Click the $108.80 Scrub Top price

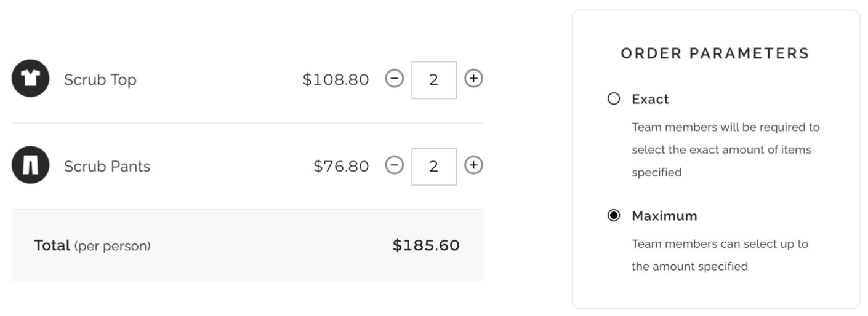[336, 80]
